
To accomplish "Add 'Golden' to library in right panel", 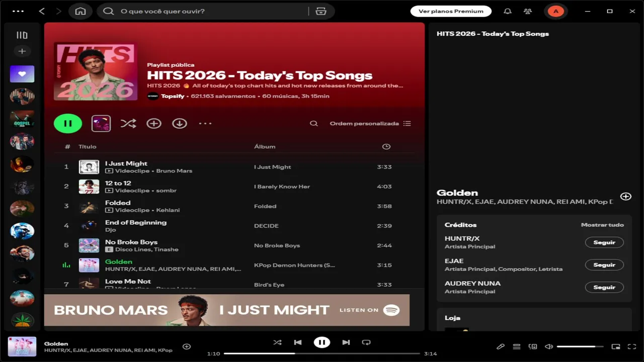I will pos(625,197).
